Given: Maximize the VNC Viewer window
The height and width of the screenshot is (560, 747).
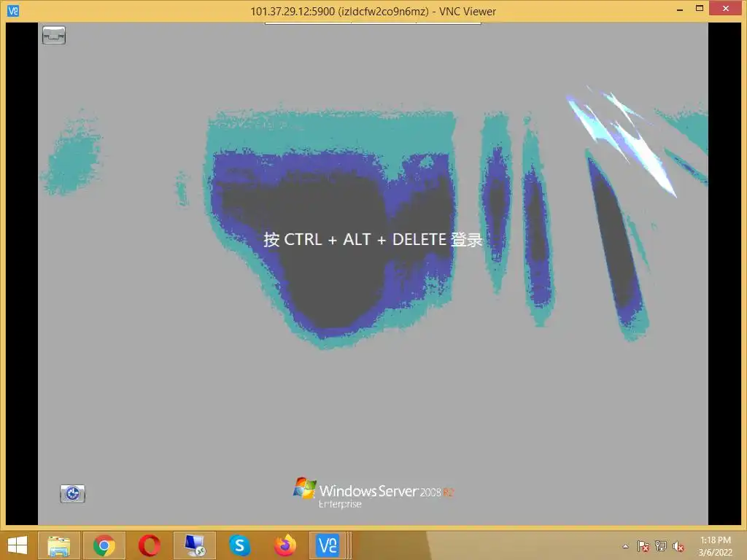Looking at the screenshot, I should point(700,8).
